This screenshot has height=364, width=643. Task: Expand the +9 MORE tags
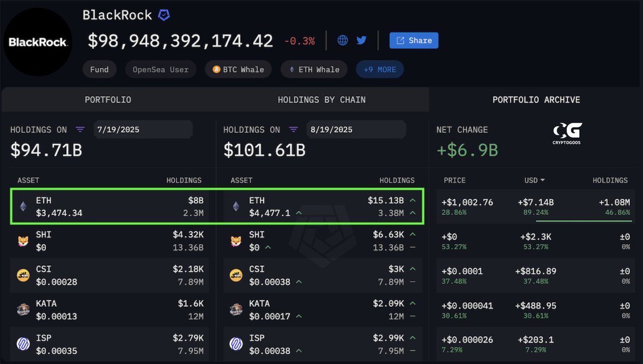pyautogui.click(x=380, y=70)
